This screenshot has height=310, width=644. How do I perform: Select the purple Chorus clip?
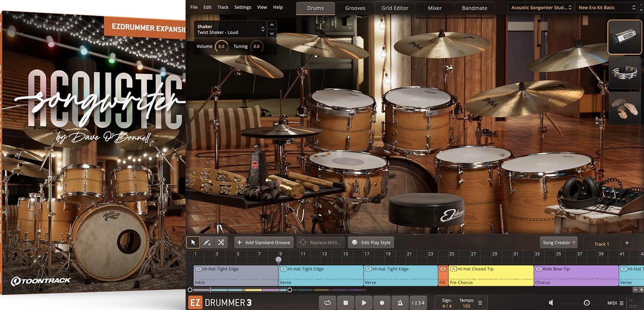[x=576, y=276]
